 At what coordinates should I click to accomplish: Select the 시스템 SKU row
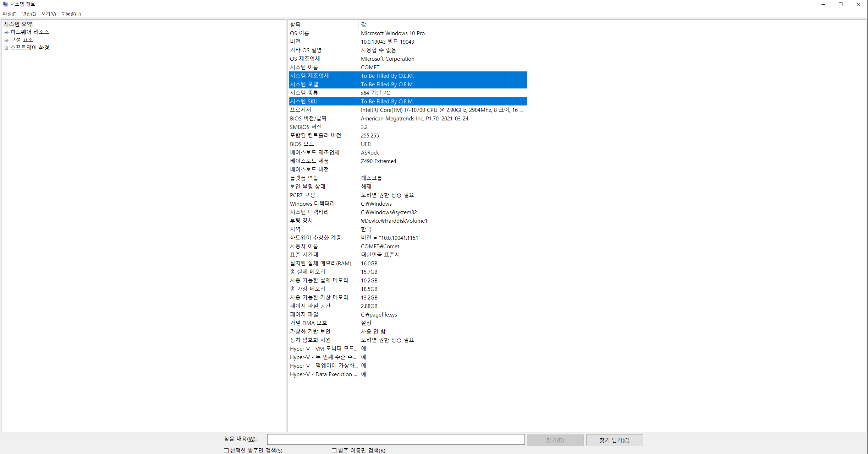click(x=408, y=101)
